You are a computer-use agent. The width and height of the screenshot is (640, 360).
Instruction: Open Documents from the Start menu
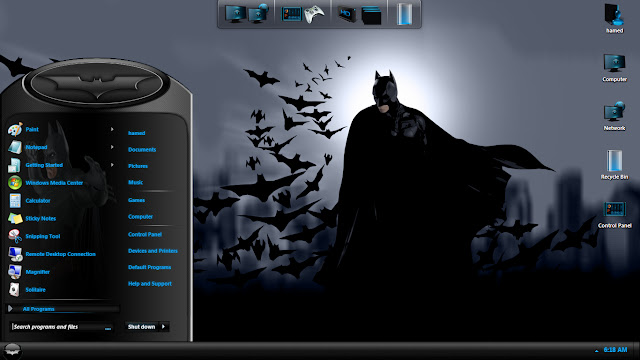(x=142, y=150)
